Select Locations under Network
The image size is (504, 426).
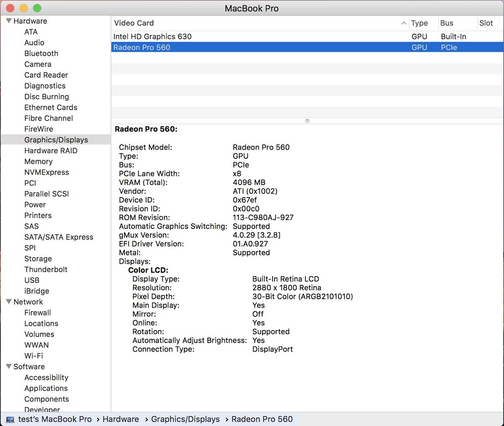pos(41,324)
